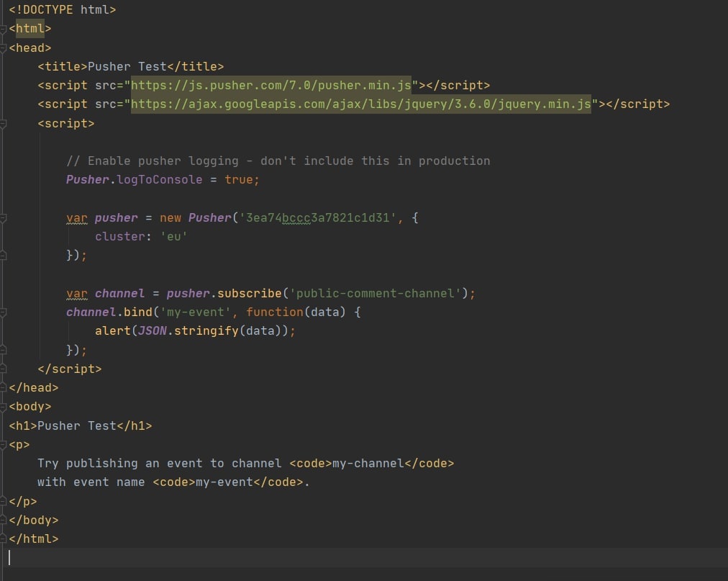Click the 'alert' function call
The height and width of the screenshot is (581, 728).
[x=113, y=331]
